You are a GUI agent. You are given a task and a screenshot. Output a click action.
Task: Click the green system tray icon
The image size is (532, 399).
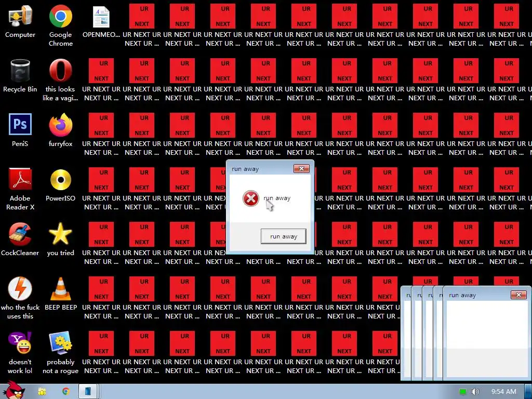[462, 392]
